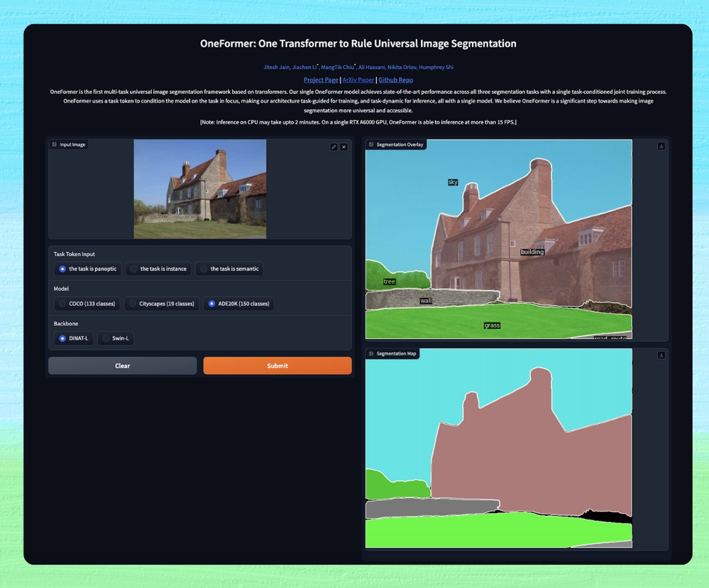Select the DiNAT-L backbone

click(62, 339)
